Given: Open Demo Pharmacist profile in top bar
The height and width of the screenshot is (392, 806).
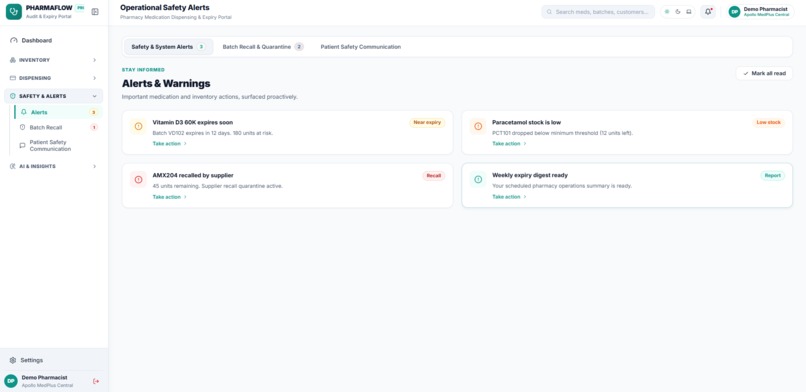Looking at the screenshot, I should click(x=761, y=12).
